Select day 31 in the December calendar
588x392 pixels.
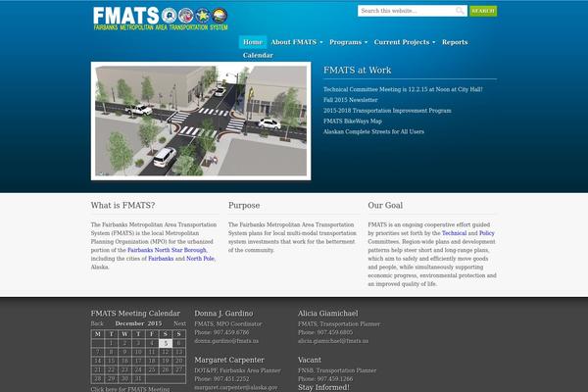138,379
